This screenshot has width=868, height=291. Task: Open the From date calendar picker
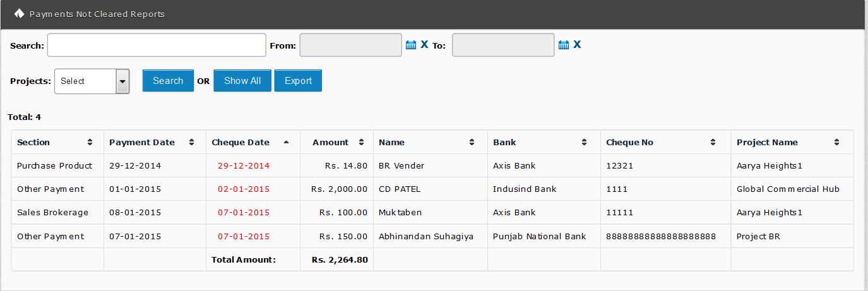pos(410,45)
